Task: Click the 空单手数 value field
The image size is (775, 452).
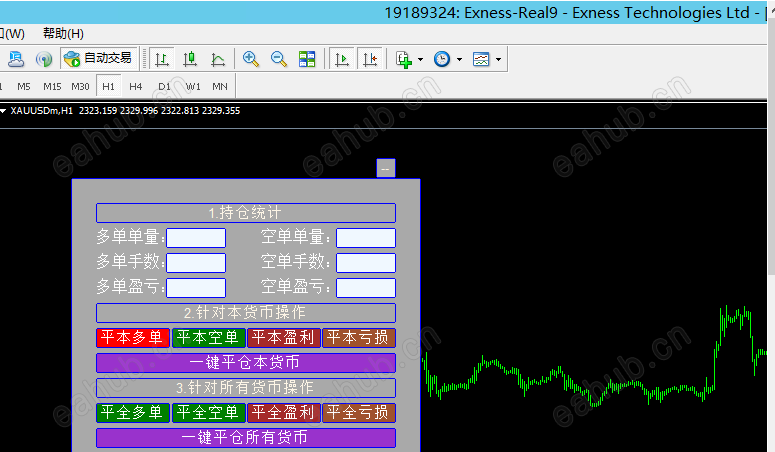Action: [366, 263]
